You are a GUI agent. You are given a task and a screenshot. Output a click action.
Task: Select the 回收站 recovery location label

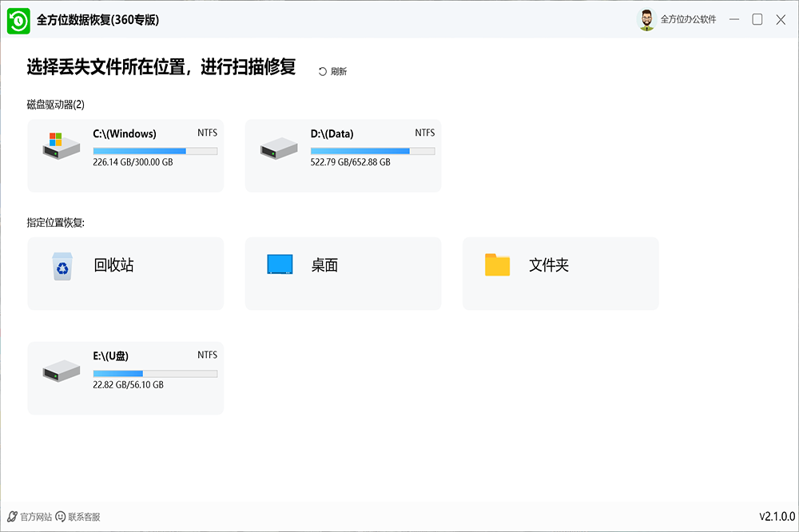[x=113, y=265]
